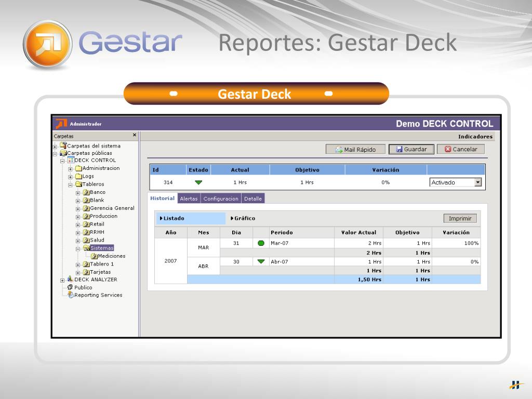Viewport: 532px width, 399px height.
Task: Click the Administracion folder icon
Action: [79, 168]
